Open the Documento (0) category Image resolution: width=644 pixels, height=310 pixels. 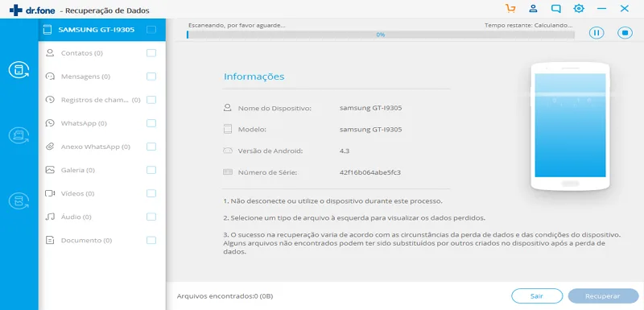point(86,240)
